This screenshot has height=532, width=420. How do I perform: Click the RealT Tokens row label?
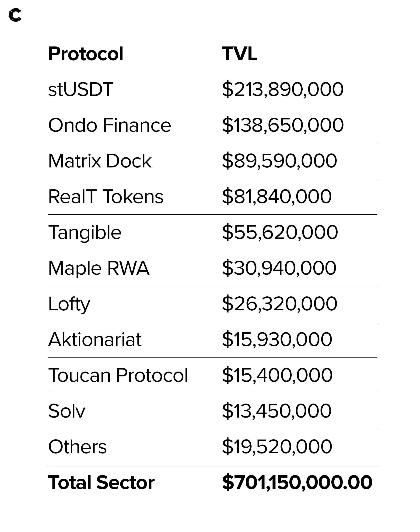[x=106, y=197]
